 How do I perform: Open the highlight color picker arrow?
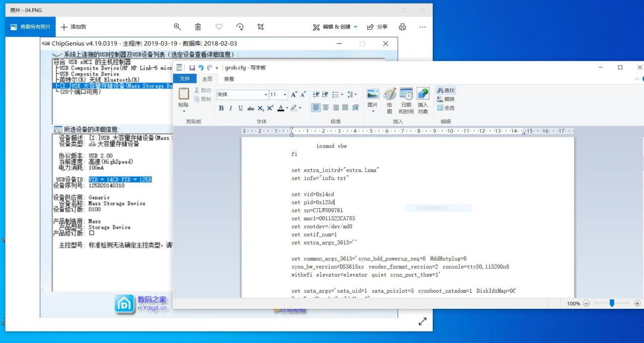pyautogui.click(x=300, y=108)
